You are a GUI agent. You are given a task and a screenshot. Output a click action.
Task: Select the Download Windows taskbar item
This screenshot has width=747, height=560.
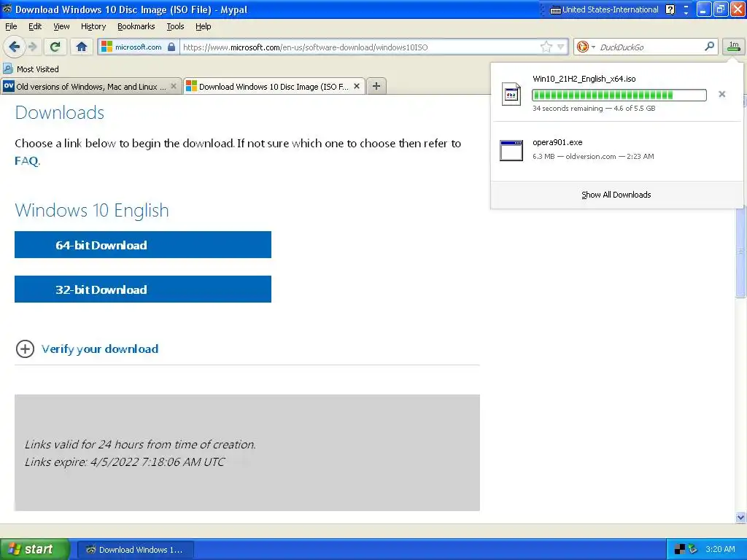(135, 550)
